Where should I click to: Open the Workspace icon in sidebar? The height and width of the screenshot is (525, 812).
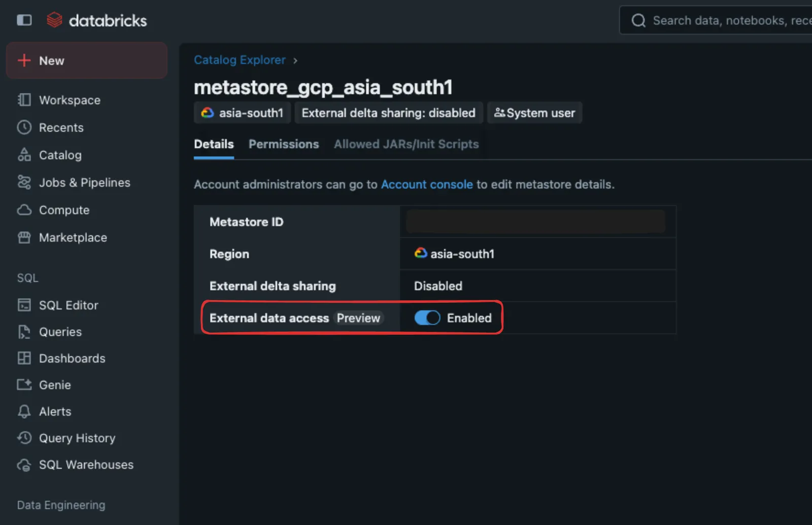click(x=24, y=100)
